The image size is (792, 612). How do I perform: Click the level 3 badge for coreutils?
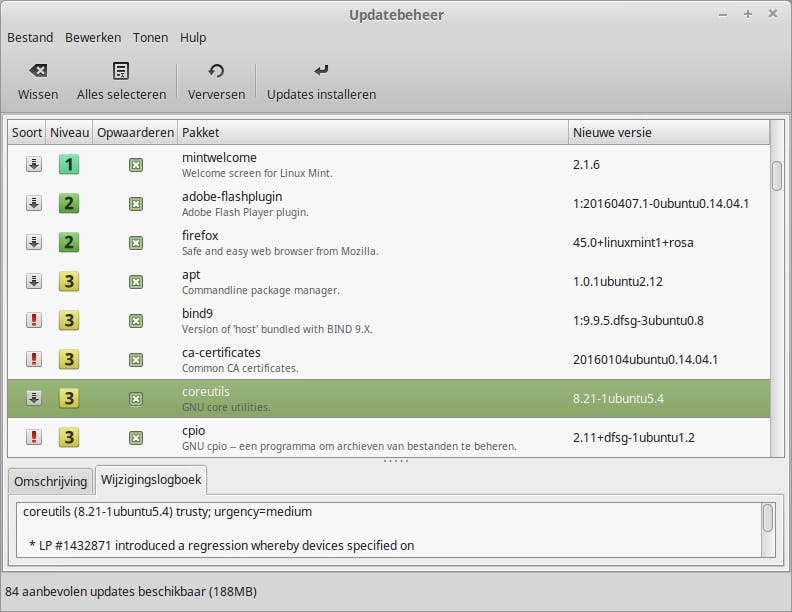[69, 398]
